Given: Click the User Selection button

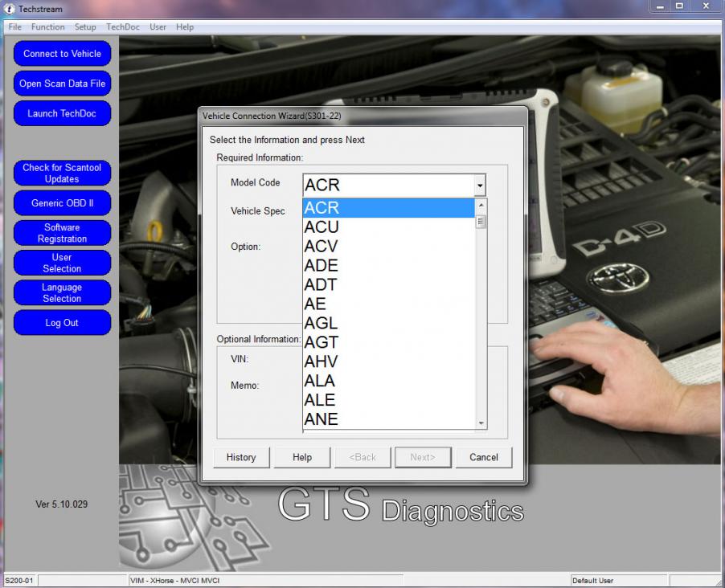Looking at the screenshot, I should (x=63, y=263).
